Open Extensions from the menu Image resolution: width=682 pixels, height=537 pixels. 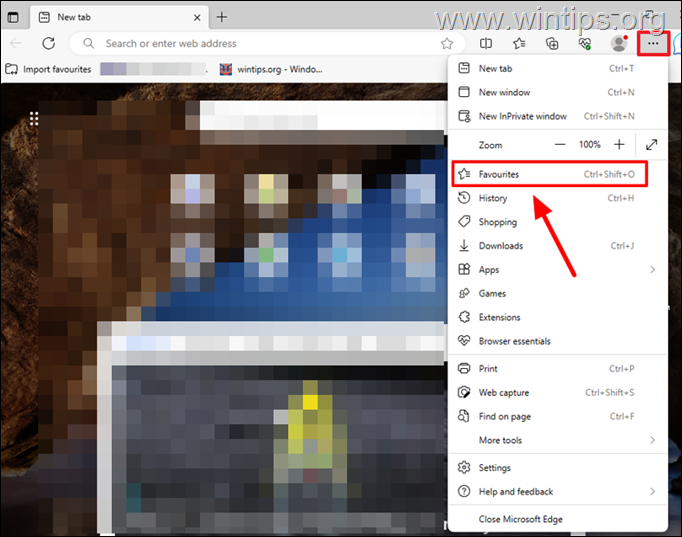[x=558, y=317]
